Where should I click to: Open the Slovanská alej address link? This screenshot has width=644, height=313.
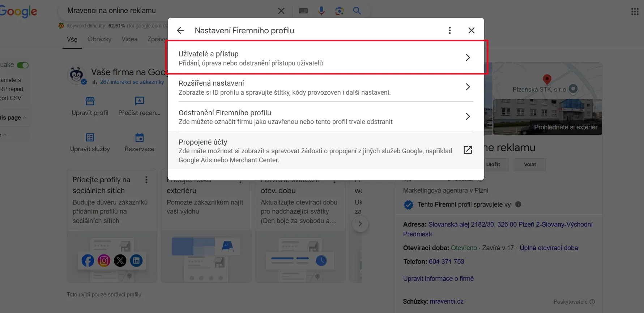click(498, 229)
